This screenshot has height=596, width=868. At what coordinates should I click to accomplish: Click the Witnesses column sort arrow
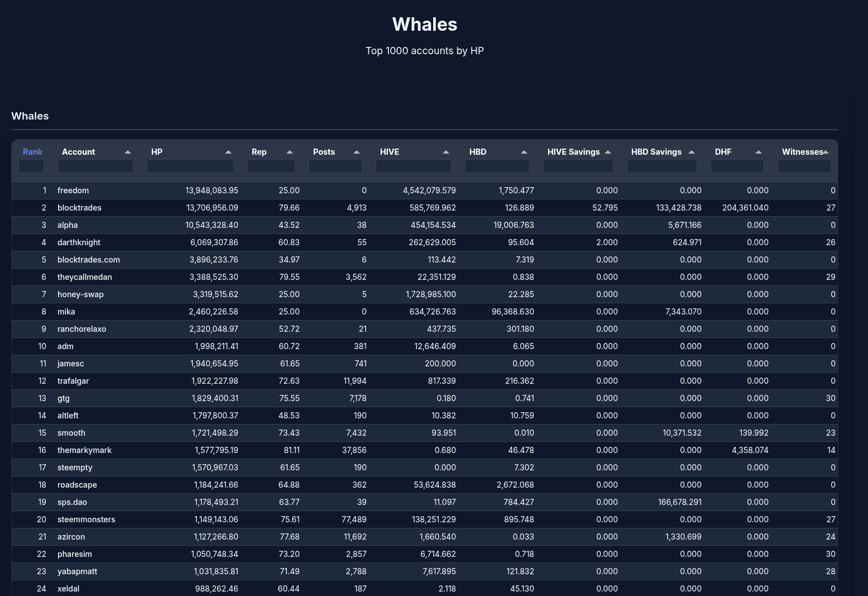[x=826, y=152]
